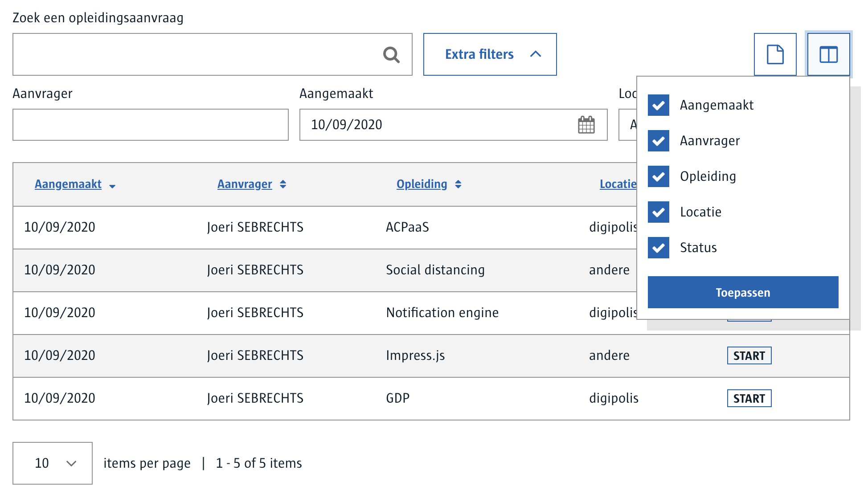Select the Notification engine cell
The image size is (868, 498).
coord(442,313)
